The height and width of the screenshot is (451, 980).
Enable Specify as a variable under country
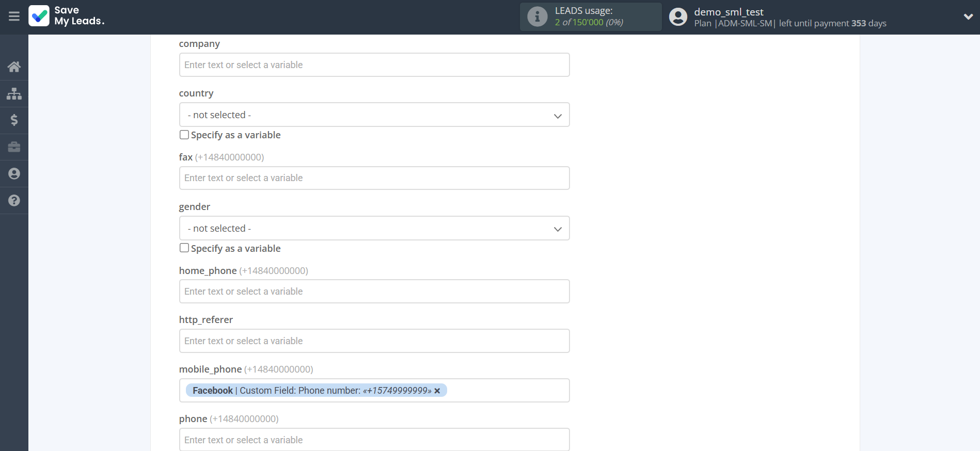(184, 135)
